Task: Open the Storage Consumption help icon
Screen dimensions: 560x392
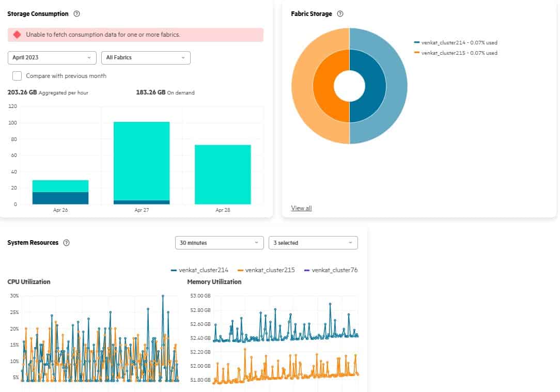Action: tap(76, 14)
